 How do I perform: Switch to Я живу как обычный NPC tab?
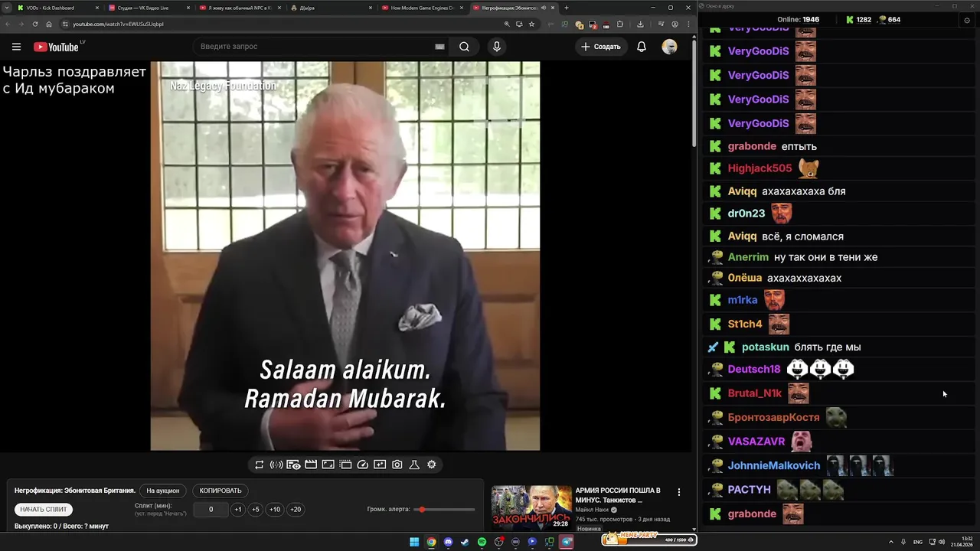tap(240, 8)
